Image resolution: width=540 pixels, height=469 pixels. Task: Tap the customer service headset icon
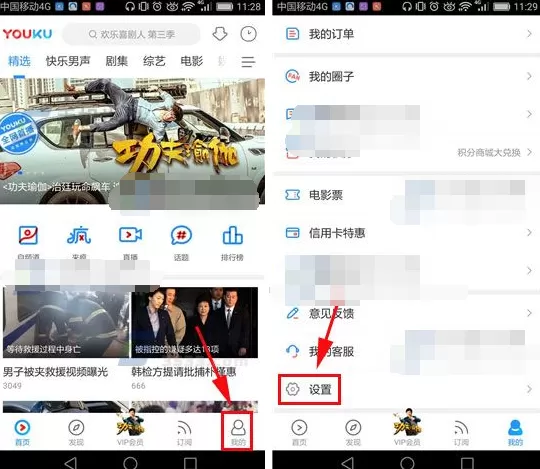pyautogui.click(x=292, y=351)
